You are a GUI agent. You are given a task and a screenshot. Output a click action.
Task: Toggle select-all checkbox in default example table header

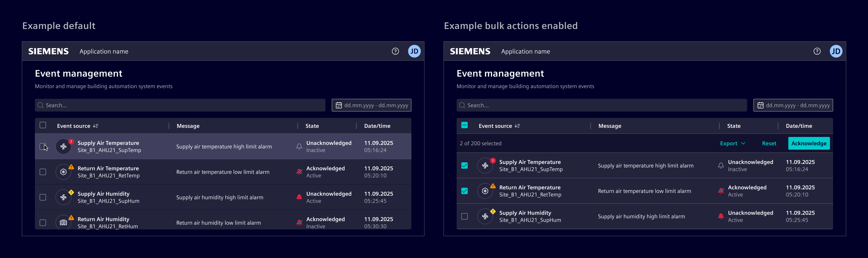pos(43,125)
